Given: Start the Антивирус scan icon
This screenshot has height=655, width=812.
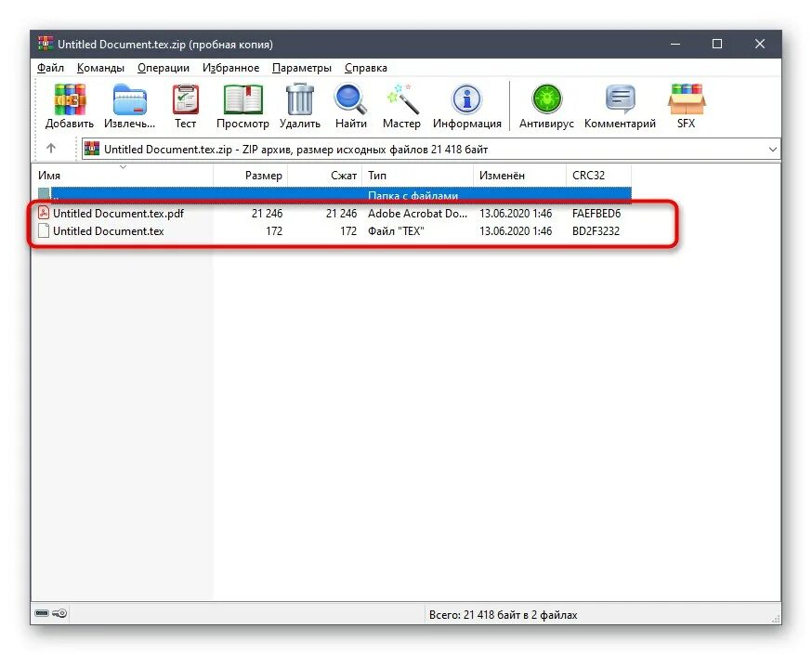Looking at the screenshot, I should [x=547, y=100].
